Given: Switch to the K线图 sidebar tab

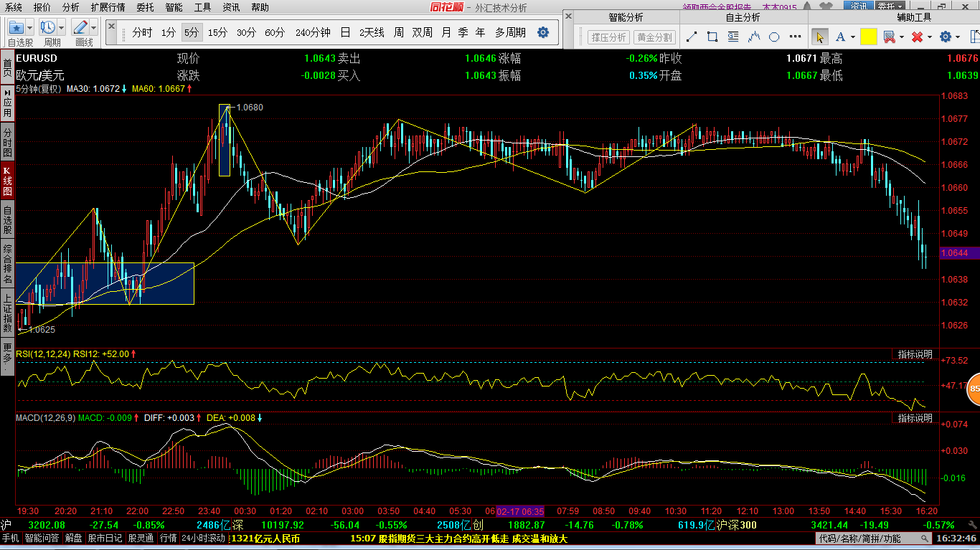Looking at the screenshot, I should coord(7,181).
